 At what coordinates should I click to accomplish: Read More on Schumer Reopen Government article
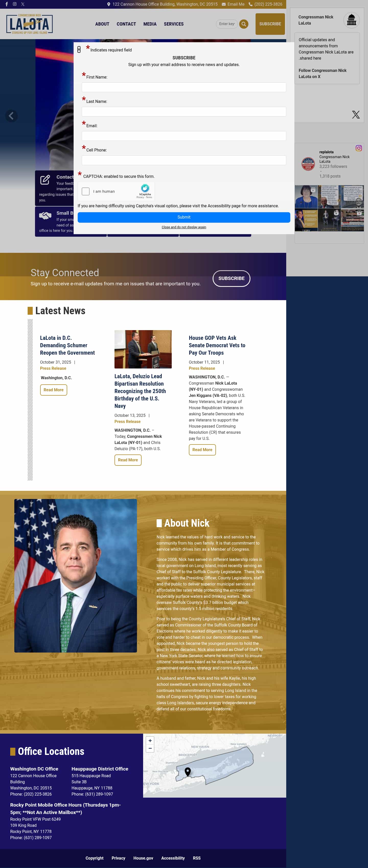pos(53,390)
